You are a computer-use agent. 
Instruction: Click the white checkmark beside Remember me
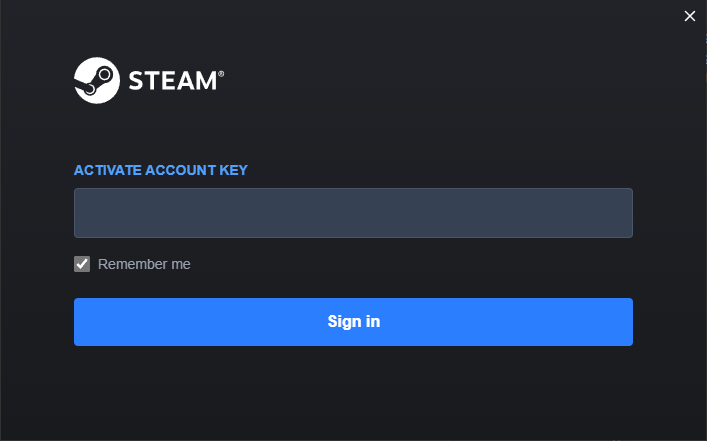tap(82, 264)
